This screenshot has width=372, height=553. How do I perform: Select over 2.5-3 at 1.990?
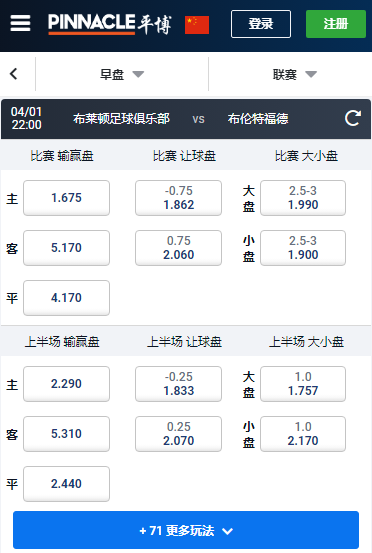click(303, 198)
